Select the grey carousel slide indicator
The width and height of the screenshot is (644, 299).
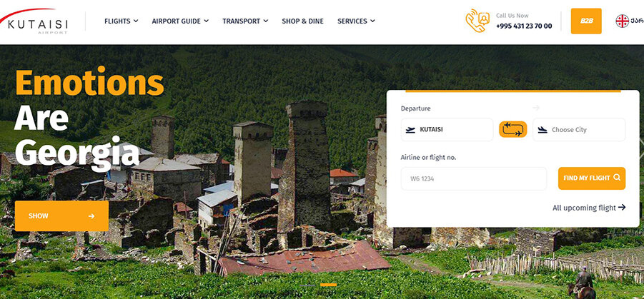click(x=307, y=285)
